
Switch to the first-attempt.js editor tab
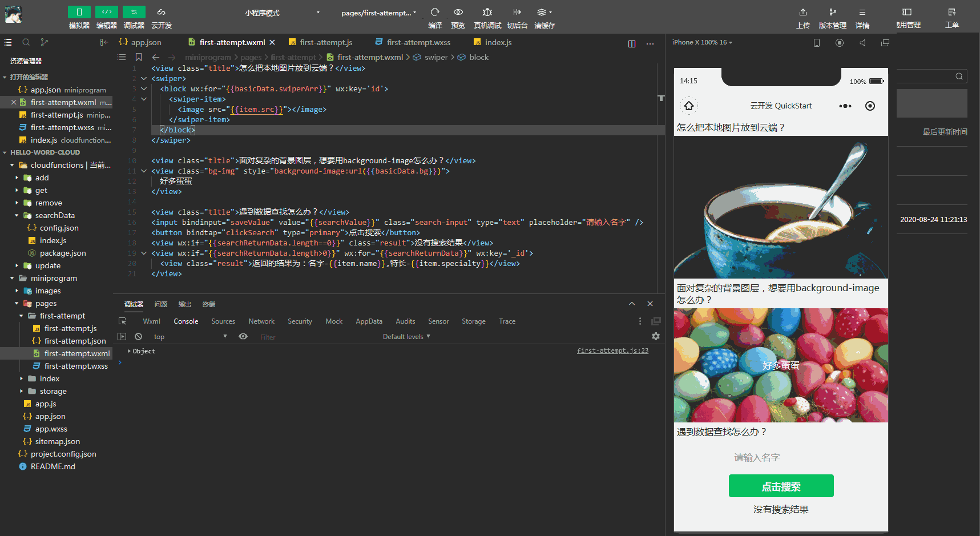point(320,42)
